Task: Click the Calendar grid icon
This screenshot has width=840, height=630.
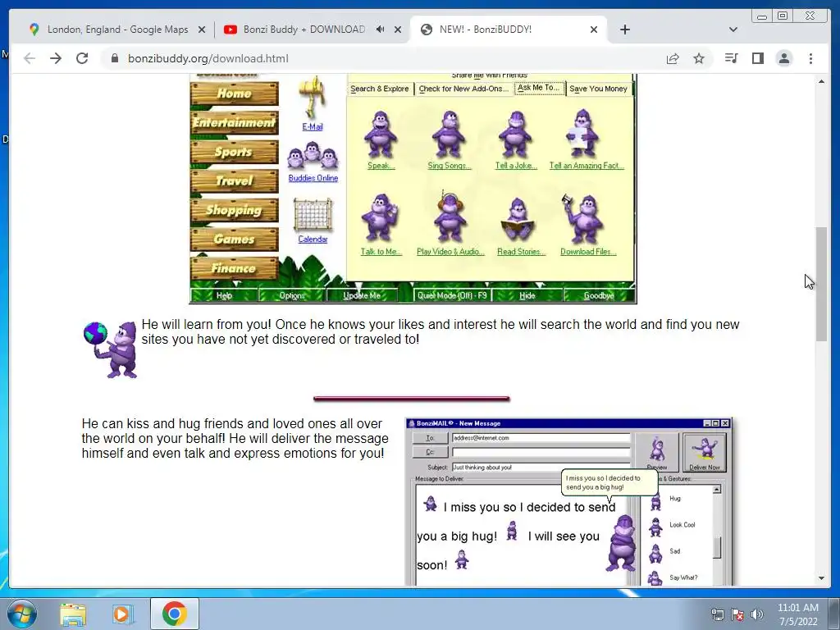Action: pos(313,216)
